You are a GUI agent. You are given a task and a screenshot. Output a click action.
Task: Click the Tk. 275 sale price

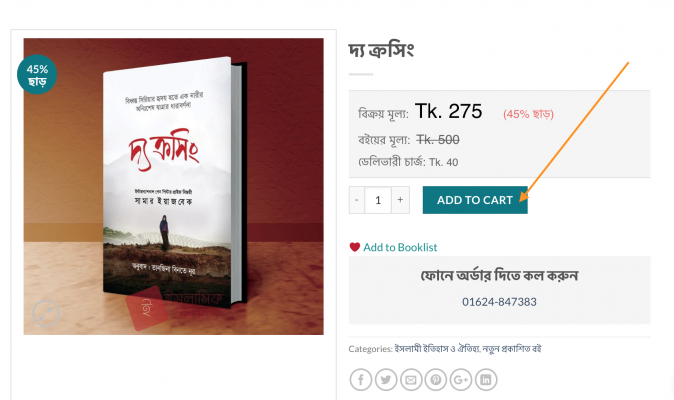(x=448, y=111)
